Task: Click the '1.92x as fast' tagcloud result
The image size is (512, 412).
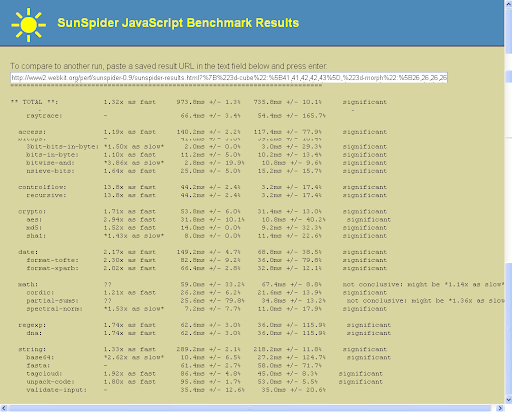Action: [129, 374]
